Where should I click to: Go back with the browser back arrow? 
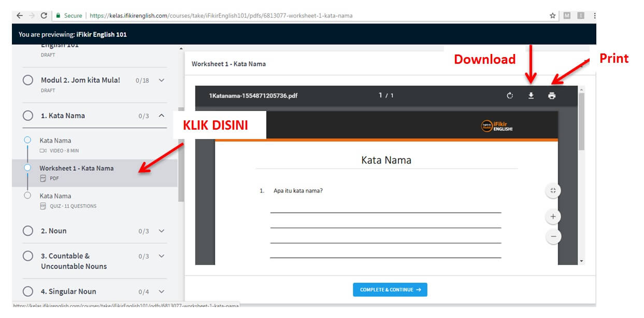20,16
